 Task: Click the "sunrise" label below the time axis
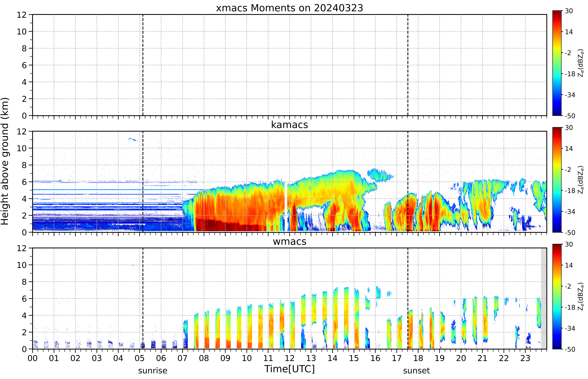tap(153, 371)
